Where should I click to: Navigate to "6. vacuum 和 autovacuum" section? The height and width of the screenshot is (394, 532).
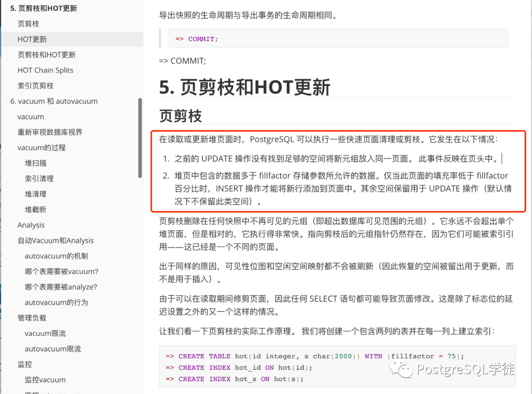coord(54,101)
